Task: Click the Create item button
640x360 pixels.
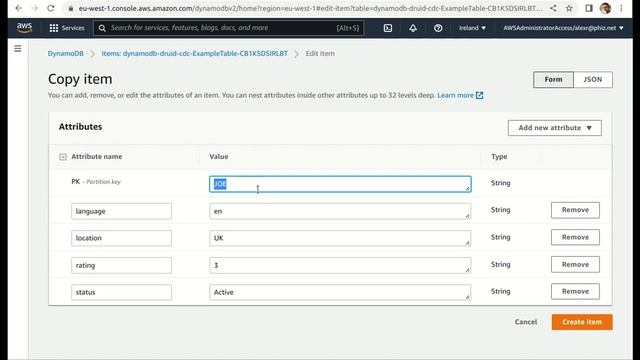Action: click(582, 322)
